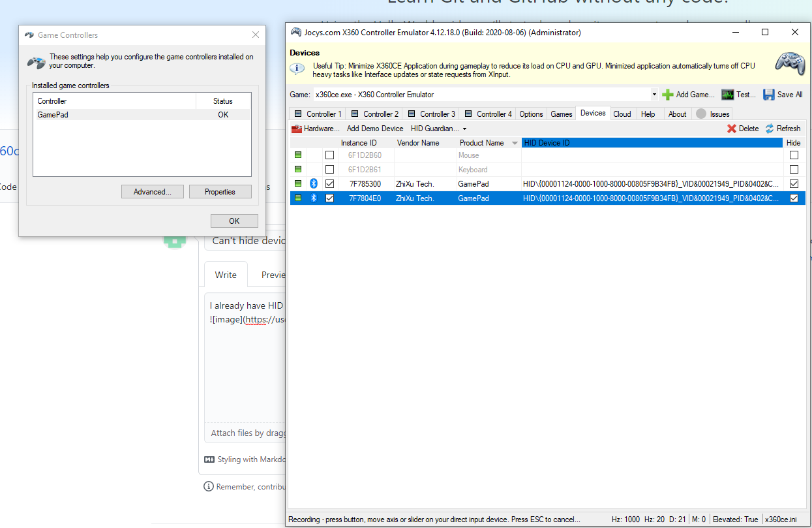Open the About tab

pos(677,114)
